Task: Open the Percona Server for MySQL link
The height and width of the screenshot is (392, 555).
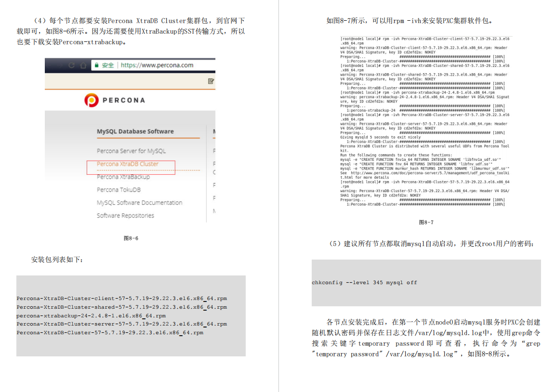Action: click(x=132, y=151)
